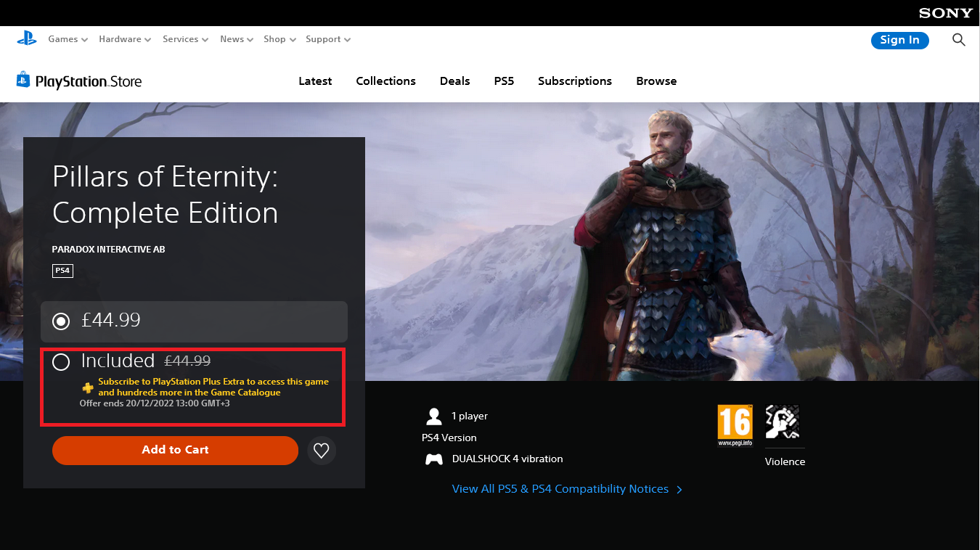This screenshot has width=980, height=550.
Task: Click the PlayStation Store bag logo
Action: [x=23, y=80]
